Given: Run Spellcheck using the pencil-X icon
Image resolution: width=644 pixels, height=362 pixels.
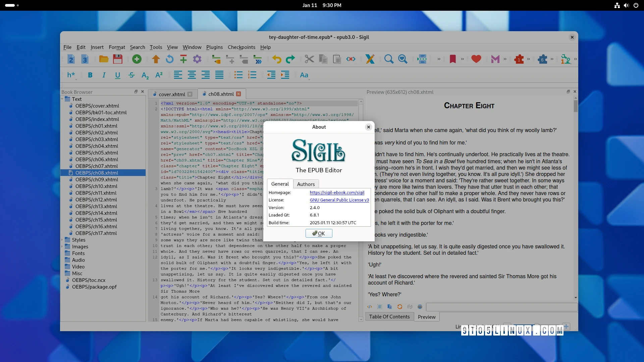Looking at the screenshot, I should coord(370,59).
